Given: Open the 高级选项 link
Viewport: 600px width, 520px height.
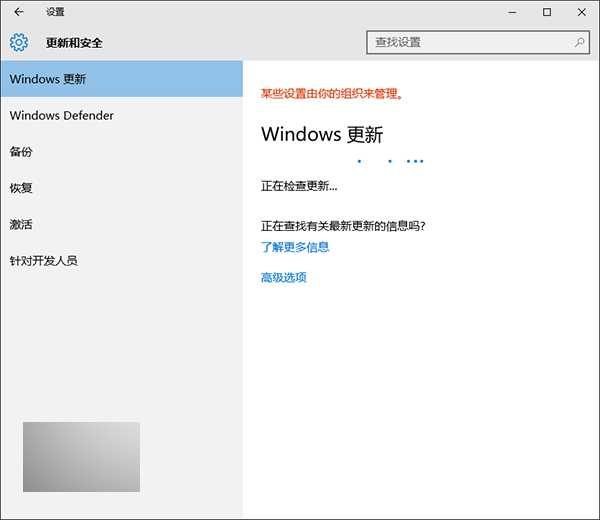Looking at the screenshot, I should [x=284, y=277].
